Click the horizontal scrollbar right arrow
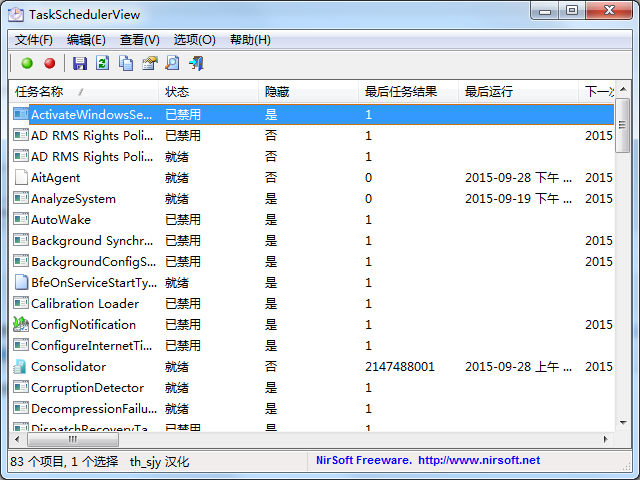The image size is (640, 480). click(x=606, y=440)
